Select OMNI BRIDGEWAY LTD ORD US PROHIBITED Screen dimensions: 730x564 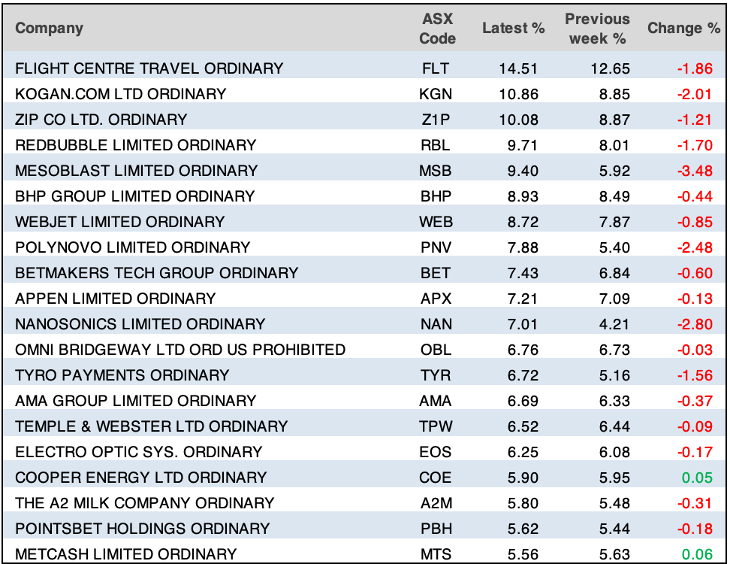pyautogui.click(x=180, y=349)
